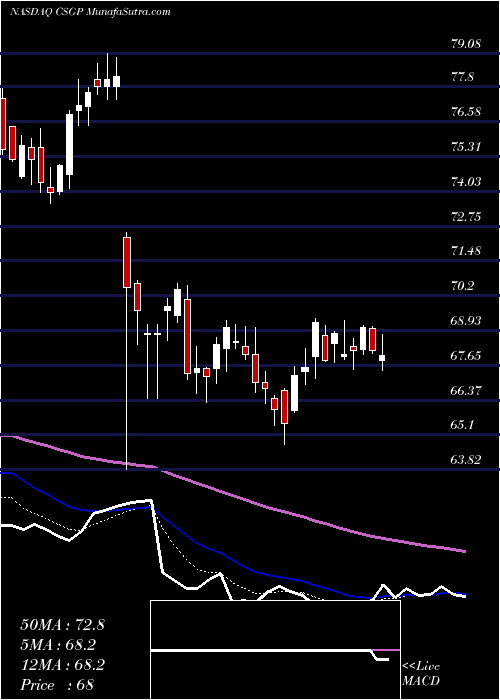This screenshot has height=700, width=500.
Task: Click the 71.48 price axis label
Action: coord(465,250)
